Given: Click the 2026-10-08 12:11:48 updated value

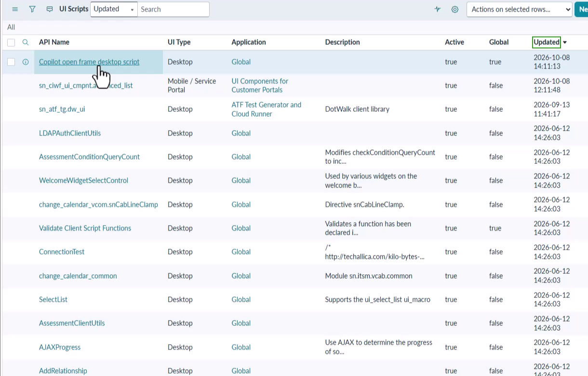Looking at the screenshot, I should coord(551,85).
